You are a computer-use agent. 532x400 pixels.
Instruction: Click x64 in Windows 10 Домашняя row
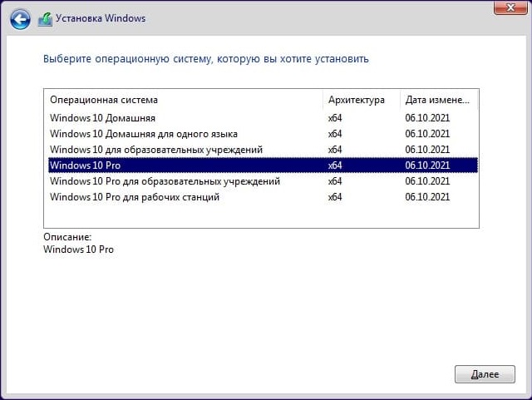pyautogui.click(x=335, y=118)
